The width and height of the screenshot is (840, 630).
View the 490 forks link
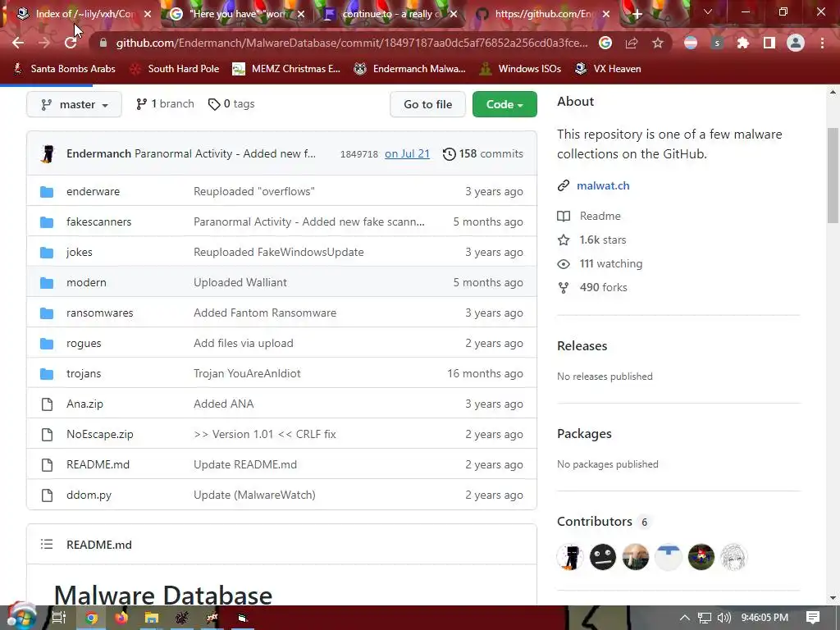point(592,287)
